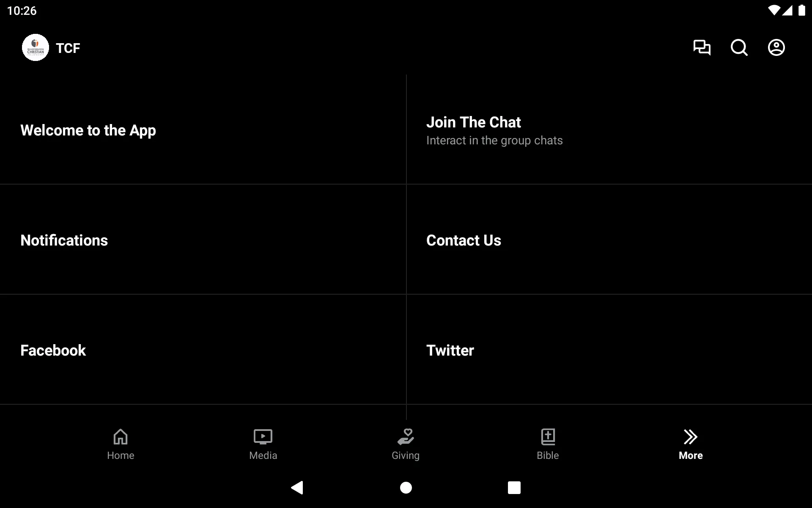Navigate to the Home tab
This screenshot has height=508, width=812.
point(121,444)
